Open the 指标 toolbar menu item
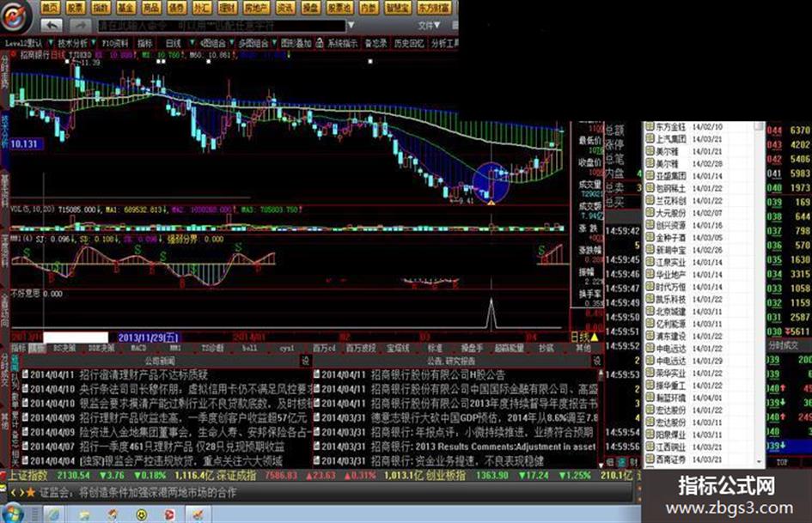 [x=145, y=44]
